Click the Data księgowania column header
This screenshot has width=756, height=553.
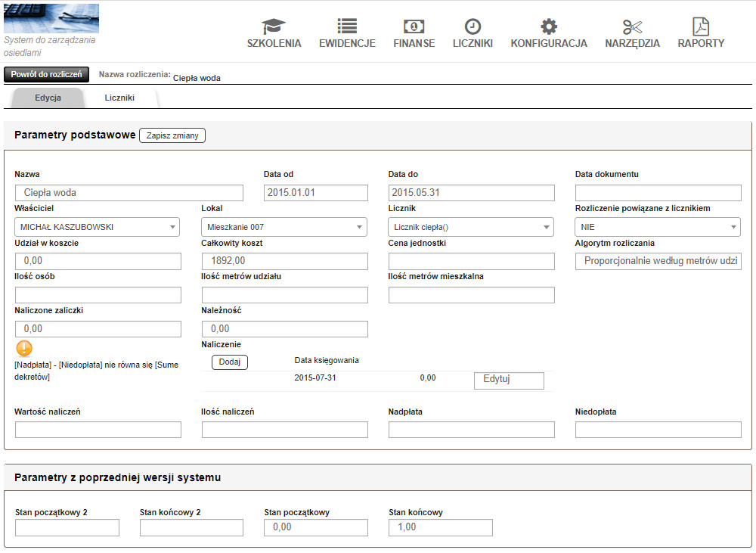click(x=327, y=360)
